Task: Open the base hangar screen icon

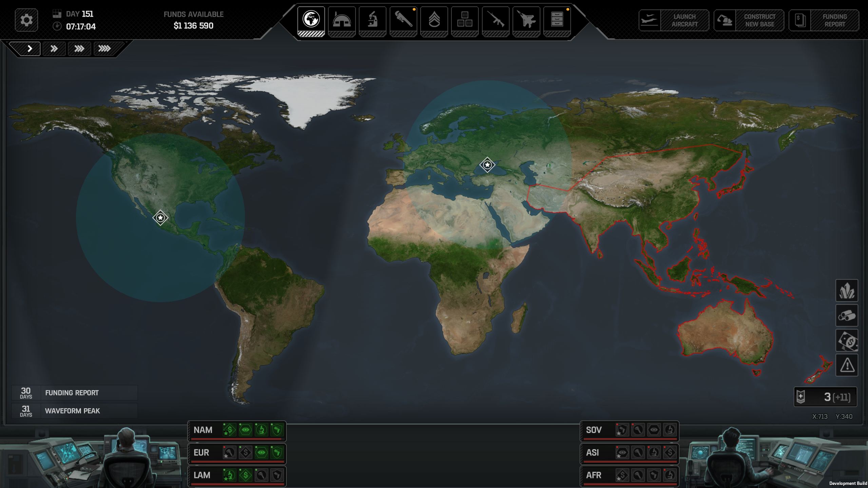Action: click(x=342, y=20)
